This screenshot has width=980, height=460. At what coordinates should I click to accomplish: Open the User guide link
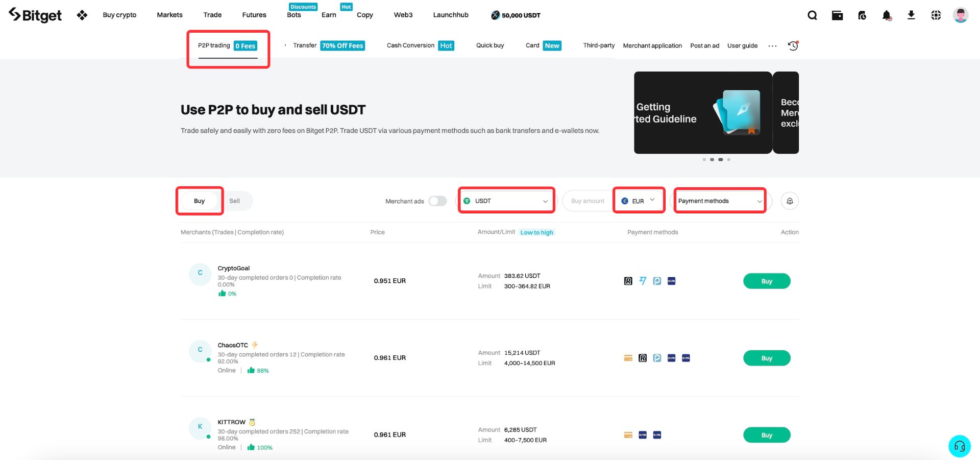point(742,45)
